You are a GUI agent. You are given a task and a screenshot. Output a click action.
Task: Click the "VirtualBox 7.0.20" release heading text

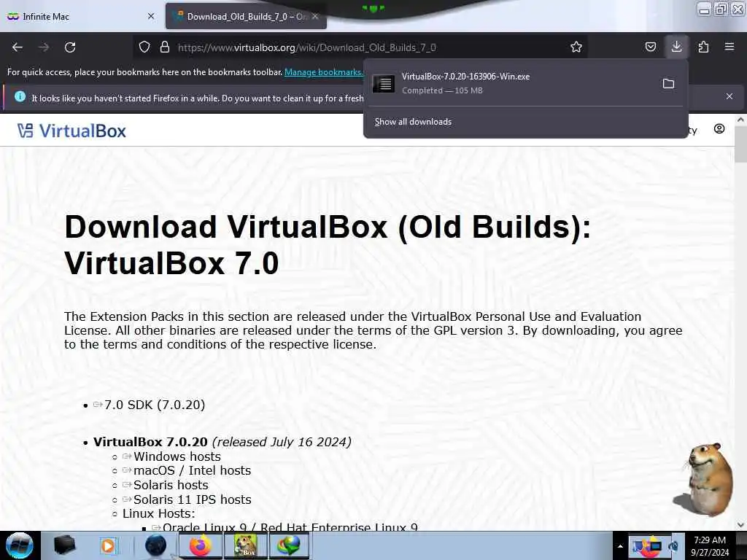[x=150, y=442]
